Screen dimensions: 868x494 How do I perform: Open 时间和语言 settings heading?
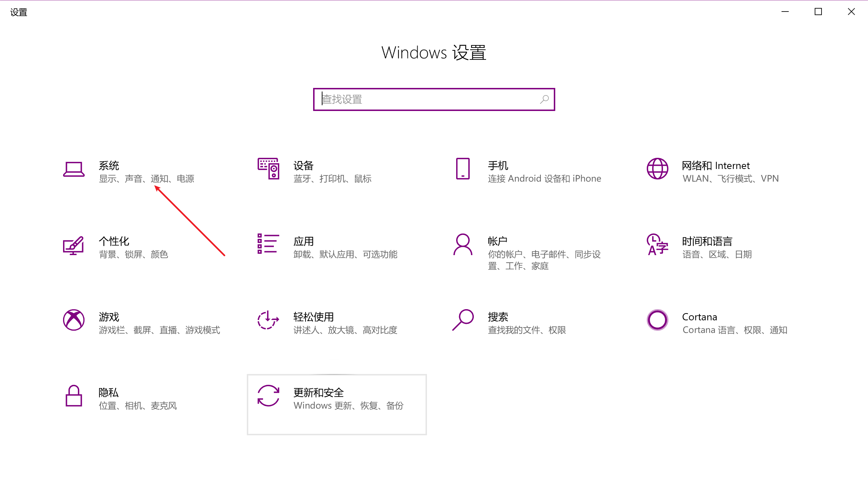pos(707,241)
